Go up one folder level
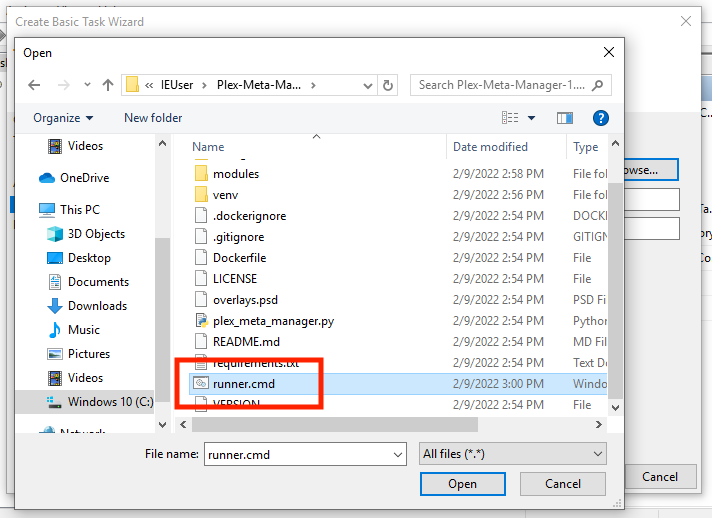Viewport: 712px width, 518px height. [108, 85]
